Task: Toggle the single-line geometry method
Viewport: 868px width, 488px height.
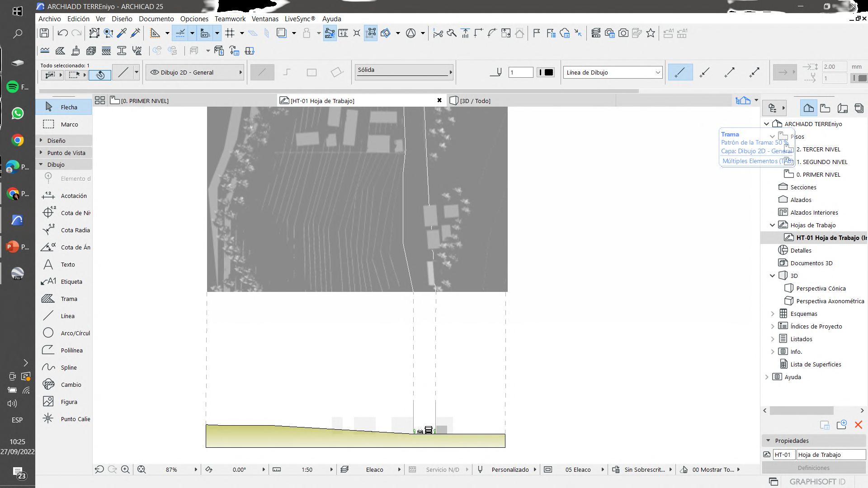Action: 262,72
